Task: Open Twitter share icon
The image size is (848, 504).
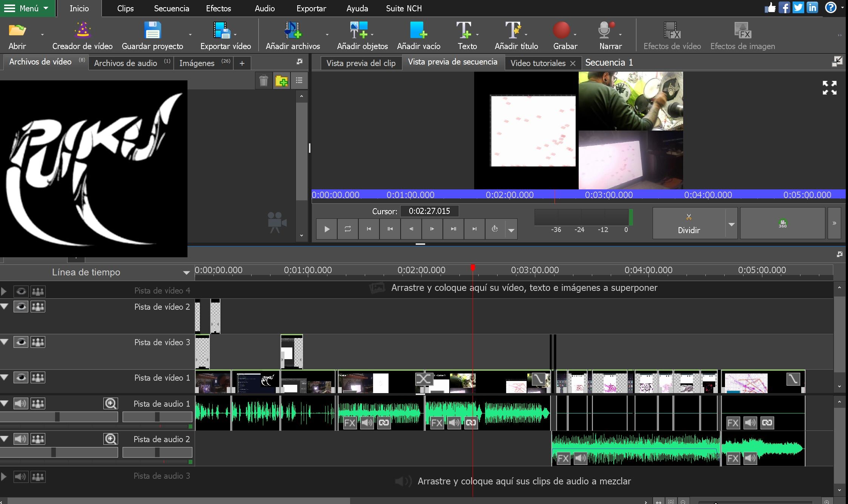Action: (x=798, y=8)
